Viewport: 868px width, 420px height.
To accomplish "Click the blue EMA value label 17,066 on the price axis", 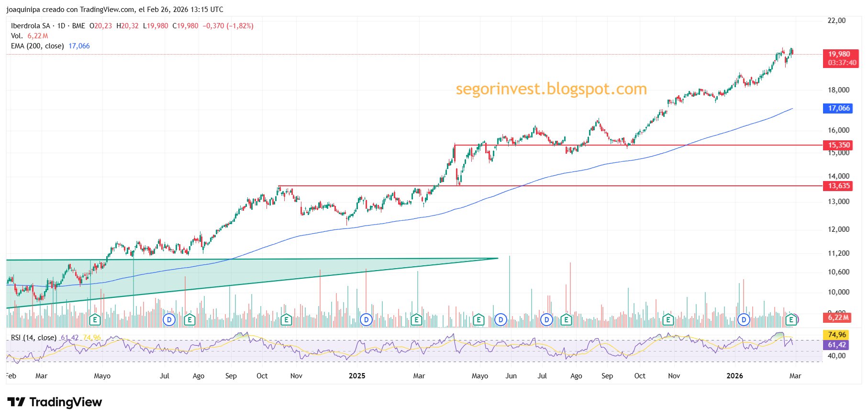I will [839, 108].
